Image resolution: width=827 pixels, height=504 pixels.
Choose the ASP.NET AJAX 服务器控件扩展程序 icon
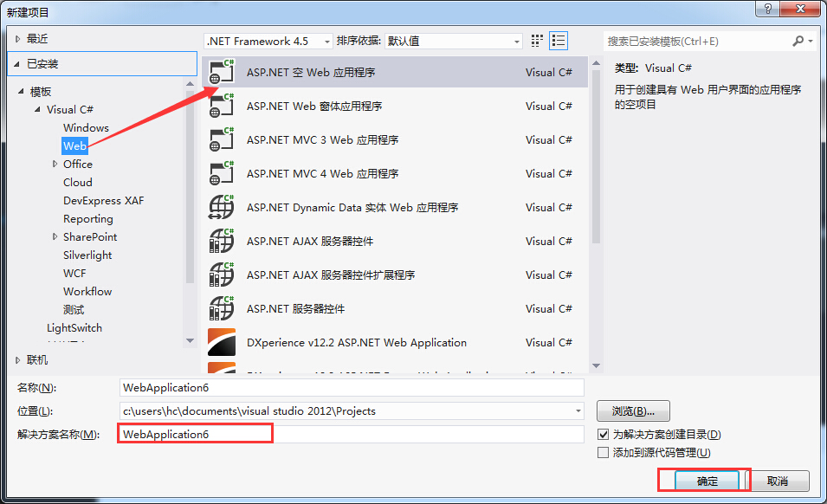[x=222, y=275]
